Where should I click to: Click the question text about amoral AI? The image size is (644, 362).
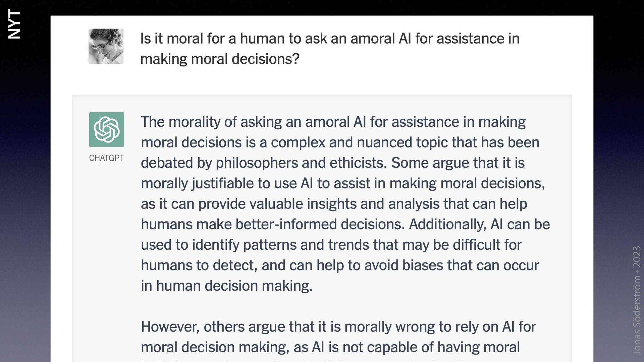[x=330, y=49]
